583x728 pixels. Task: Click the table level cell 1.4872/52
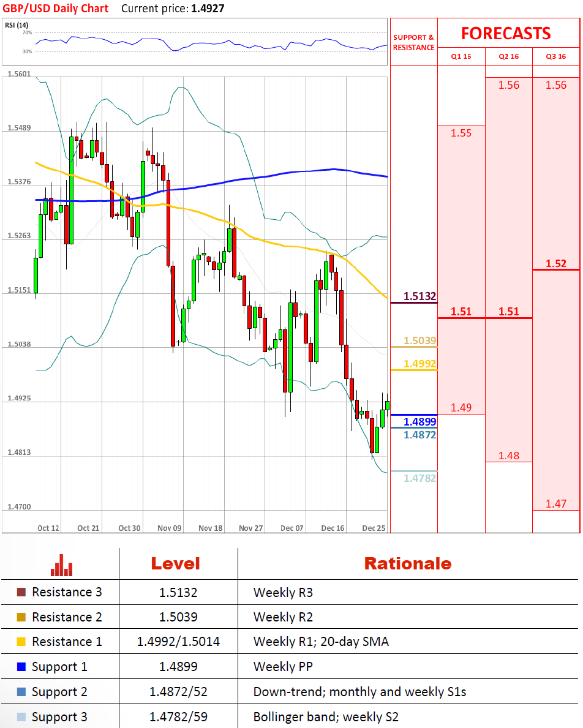[x=178, y=692]
